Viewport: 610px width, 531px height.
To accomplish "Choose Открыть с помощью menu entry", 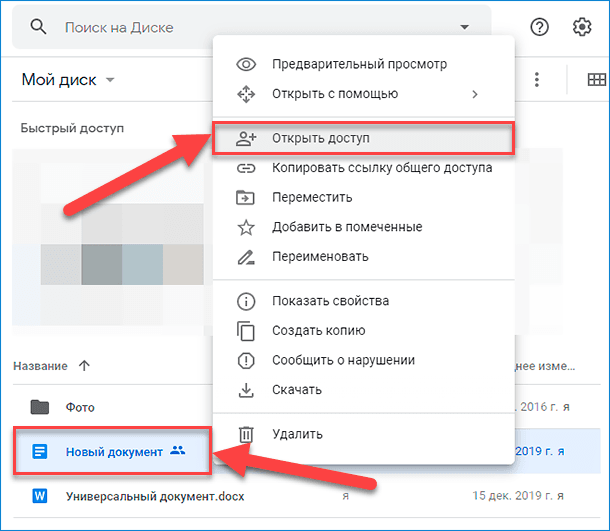I will click(363, 94).
